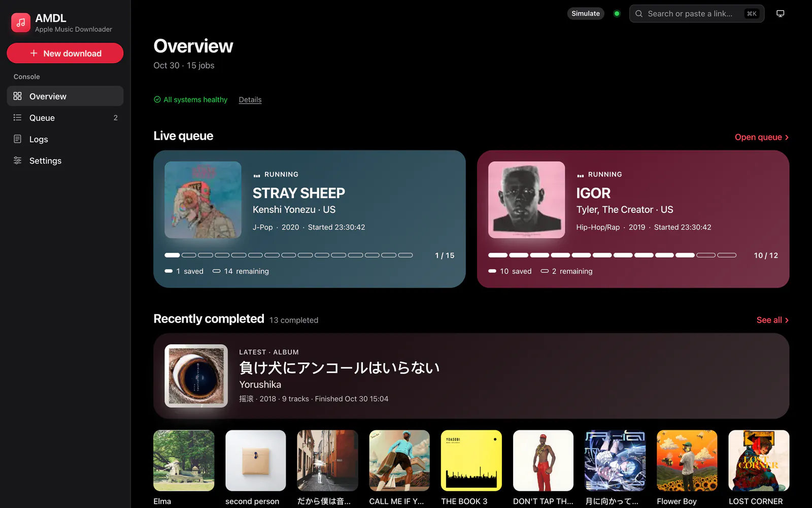This screenshot has width=812, height=508.
Task: Click the AMDL music note logo
Action: point(21,23)
